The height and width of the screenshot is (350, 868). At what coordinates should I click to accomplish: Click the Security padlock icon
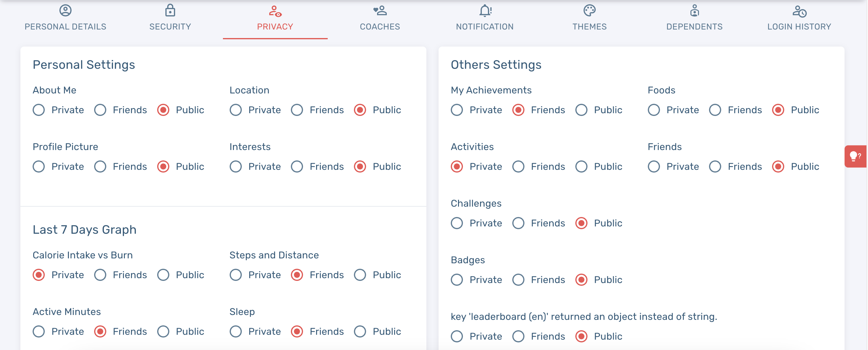(170, 10)
